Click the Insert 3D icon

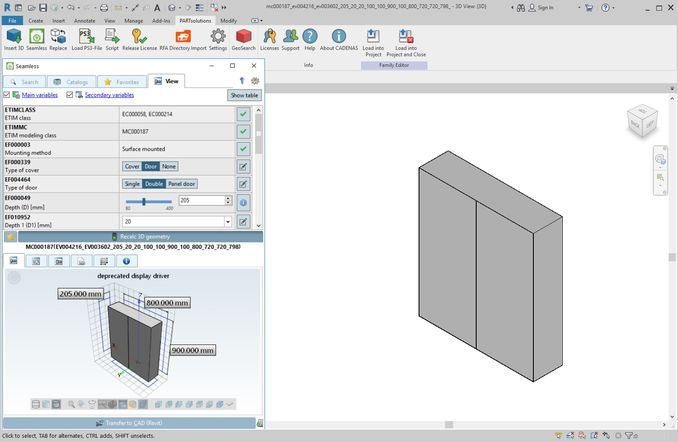pyautogui.click(x=14, y=37)
